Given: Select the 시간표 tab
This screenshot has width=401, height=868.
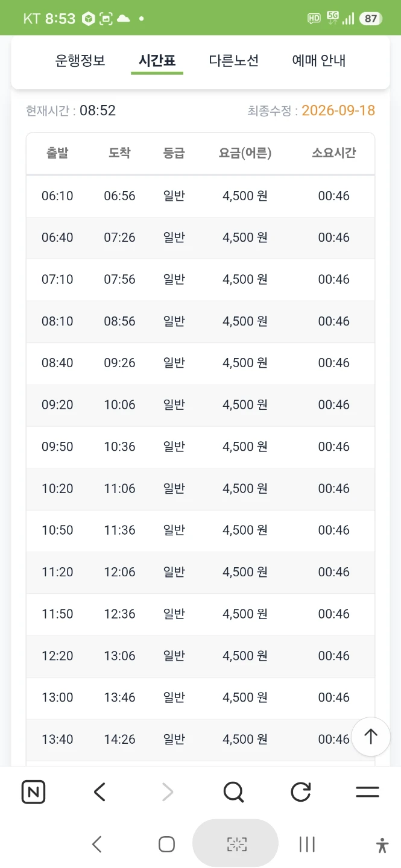Looking at the screenshot, I should click(x=157, y=60).
